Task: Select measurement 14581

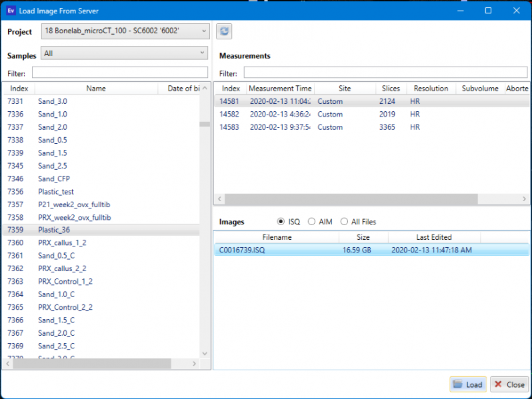Action: coord(372,101)
